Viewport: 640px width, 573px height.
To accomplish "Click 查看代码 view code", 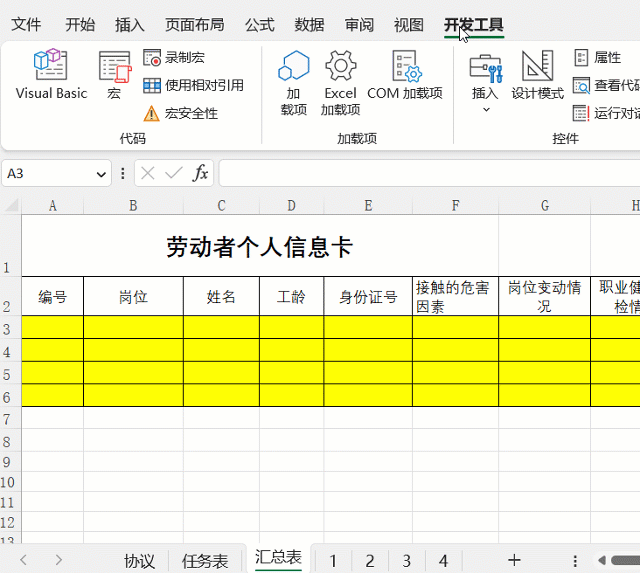I will pyautogui.click(x=607, y=85).
